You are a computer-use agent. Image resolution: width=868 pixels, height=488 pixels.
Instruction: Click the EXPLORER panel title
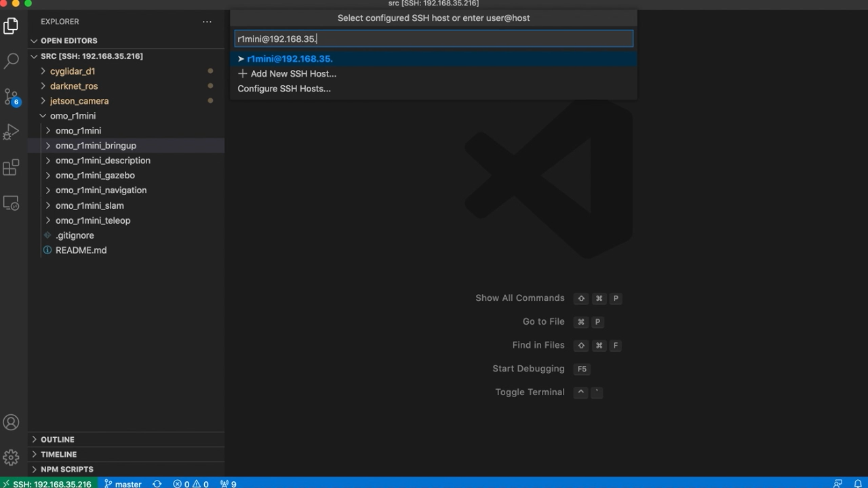pos(60,22)
